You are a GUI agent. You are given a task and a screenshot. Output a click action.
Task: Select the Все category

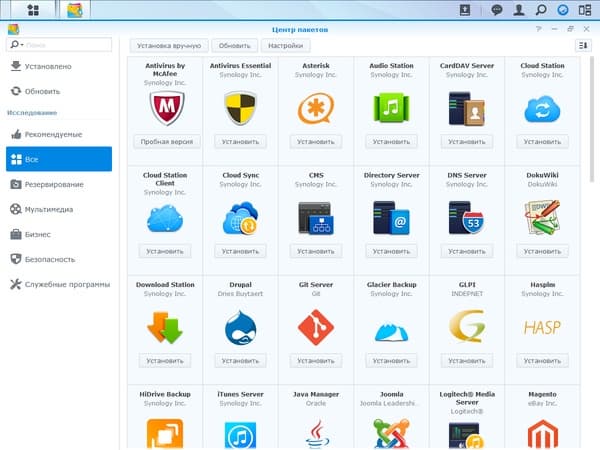(59, 159)
